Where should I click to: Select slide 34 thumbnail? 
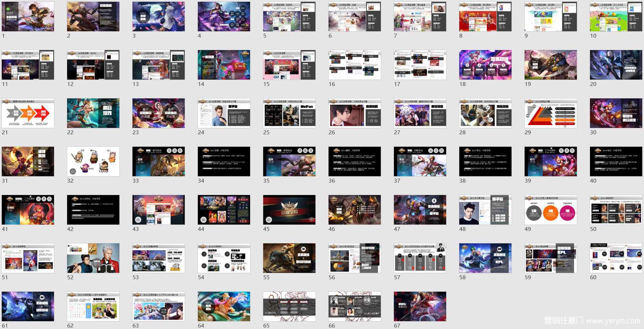(x=224, y=161)
